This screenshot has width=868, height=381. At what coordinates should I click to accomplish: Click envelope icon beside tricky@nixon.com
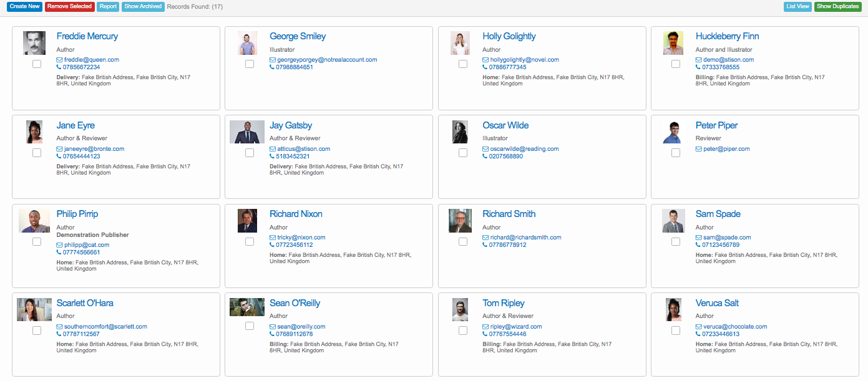point(273,238)
